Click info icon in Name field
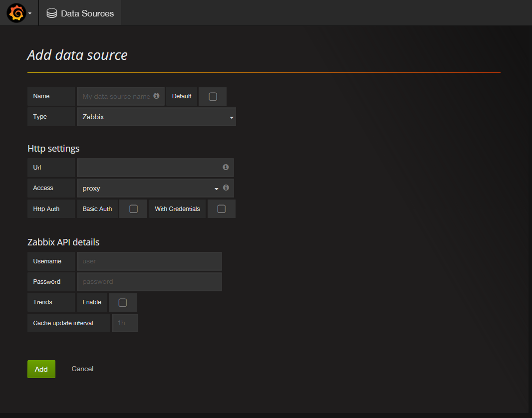532x418 pixels. point(156,96)
